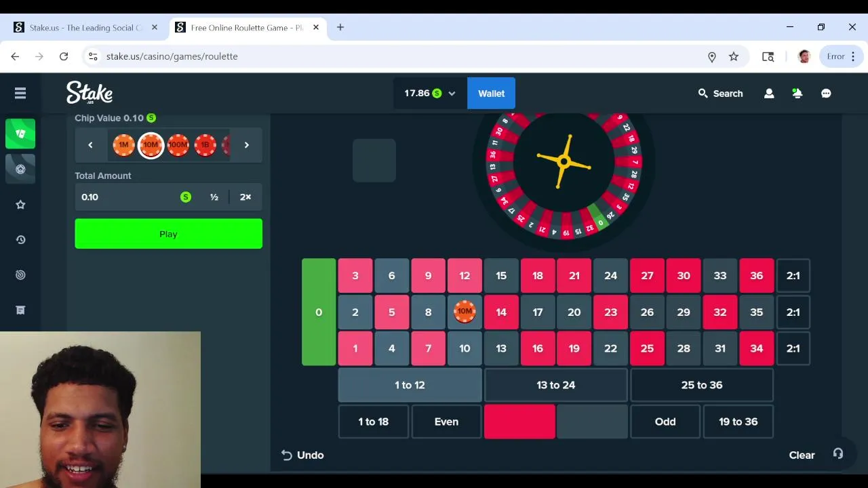Clear all bets from the table

click(x=802, y=455)
